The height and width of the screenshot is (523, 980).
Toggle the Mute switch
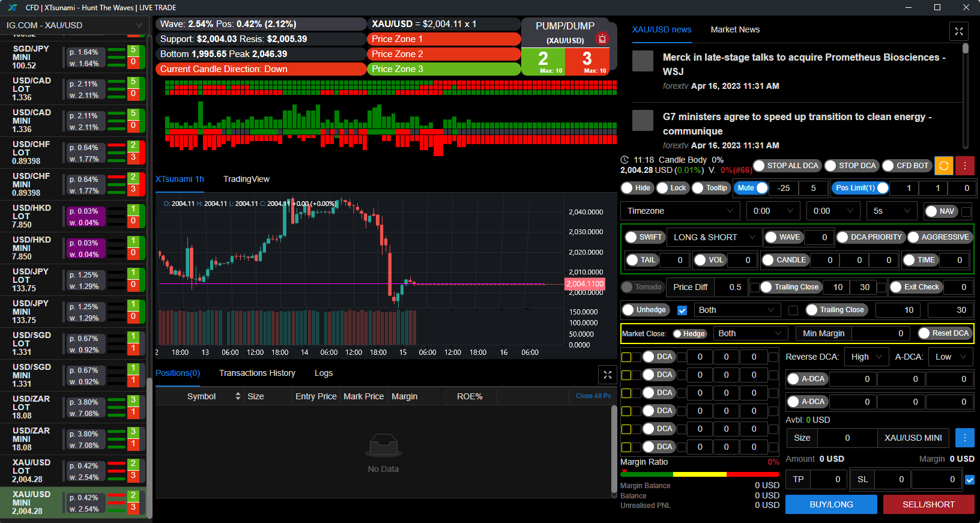[x=752, y=188]
